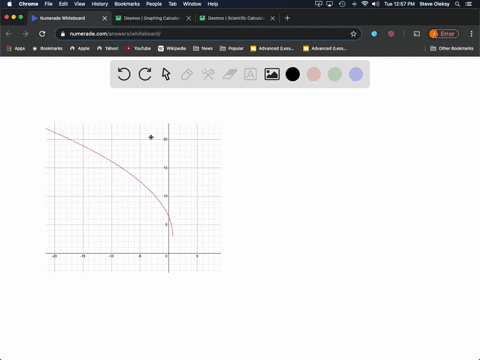Open the Help menu
480x360 pixels.
click(213, 4)
